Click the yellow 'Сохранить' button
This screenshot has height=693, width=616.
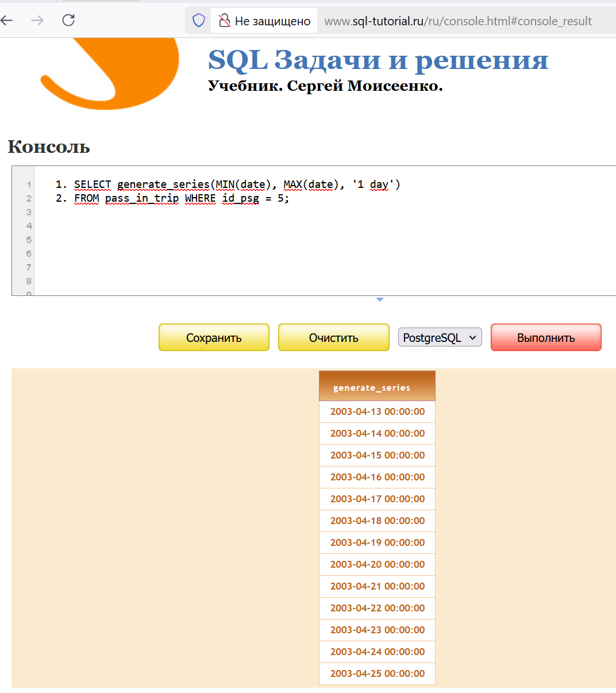[x=214, y=338]
